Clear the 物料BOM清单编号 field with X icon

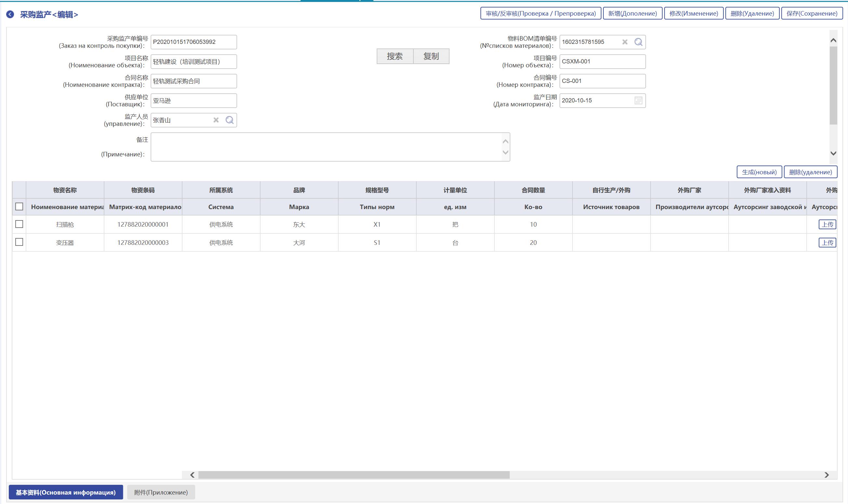(625, 42)
